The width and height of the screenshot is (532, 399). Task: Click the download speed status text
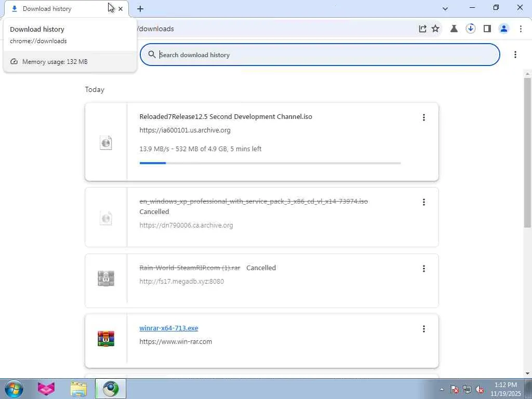pos(201,149)
